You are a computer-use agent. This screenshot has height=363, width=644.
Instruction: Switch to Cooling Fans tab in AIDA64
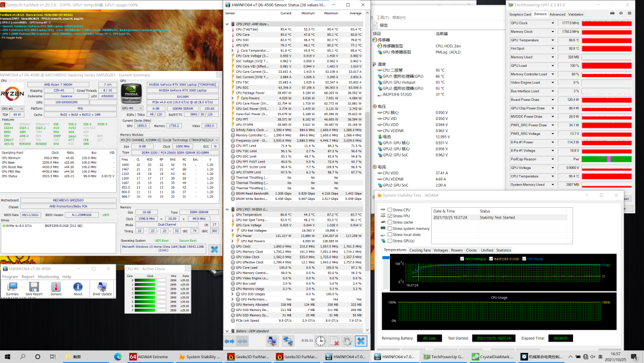[x=420, y=250]
